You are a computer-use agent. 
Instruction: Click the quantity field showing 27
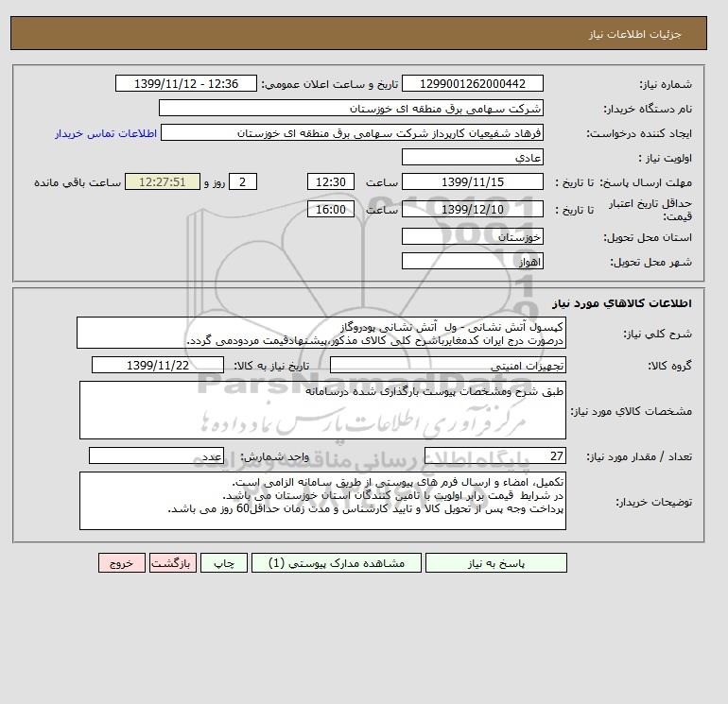(x=494, y=455)
